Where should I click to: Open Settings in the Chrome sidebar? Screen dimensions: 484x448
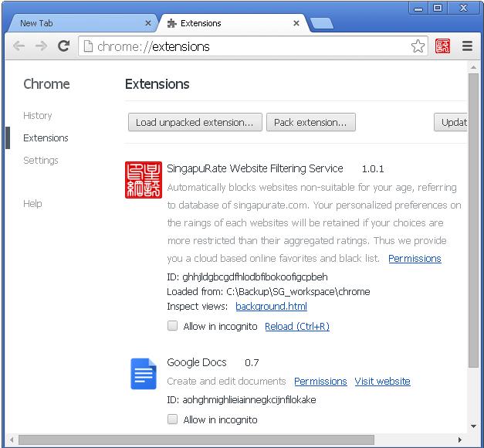tap(41, 161)
